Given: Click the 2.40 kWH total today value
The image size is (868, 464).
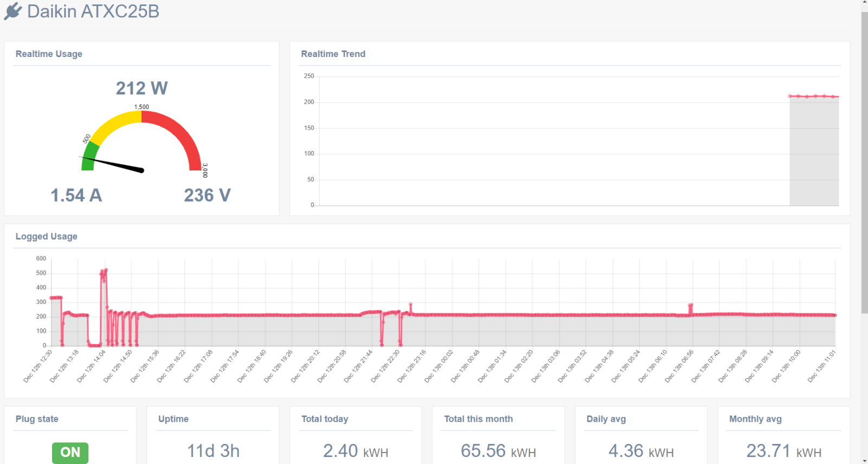Looking at the screenshot, I should coord(356,451).
